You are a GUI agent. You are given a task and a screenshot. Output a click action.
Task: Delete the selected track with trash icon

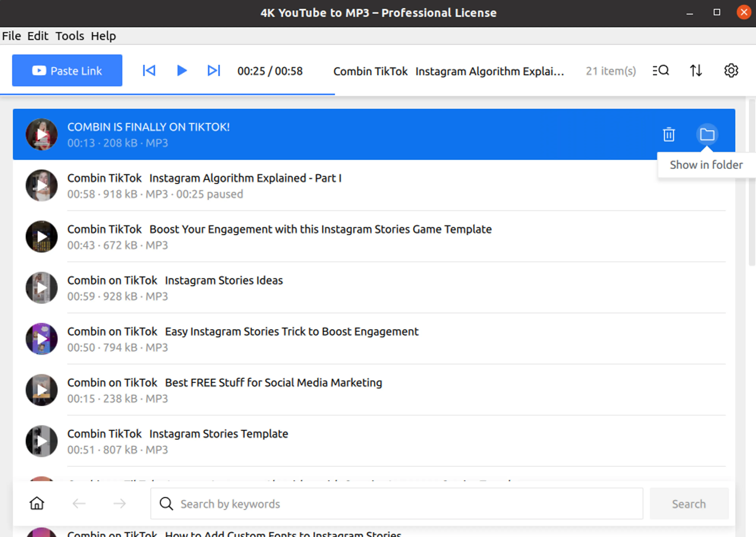tap(669, 134)
